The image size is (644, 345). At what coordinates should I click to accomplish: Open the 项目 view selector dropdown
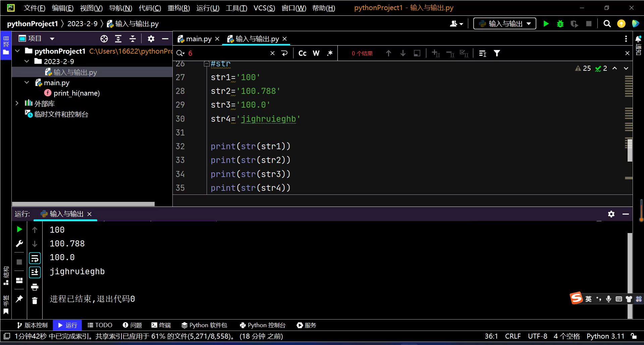(37, 39)
